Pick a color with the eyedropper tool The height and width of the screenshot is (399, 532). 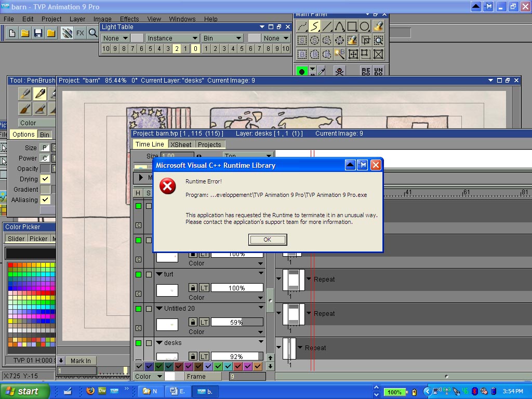point(322,71)
